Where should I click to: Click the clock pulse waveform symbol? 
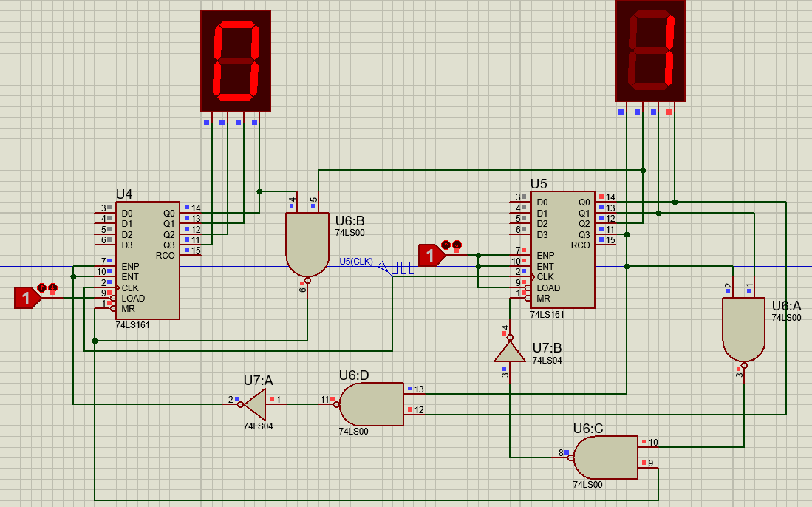(403, 268)
